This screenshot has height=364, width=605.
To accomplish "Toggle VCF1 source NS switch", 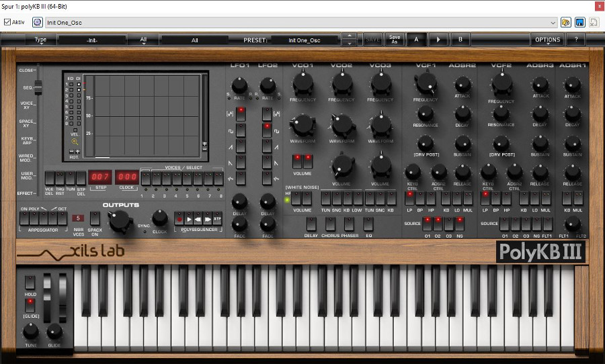I will (x=460, y=224).
